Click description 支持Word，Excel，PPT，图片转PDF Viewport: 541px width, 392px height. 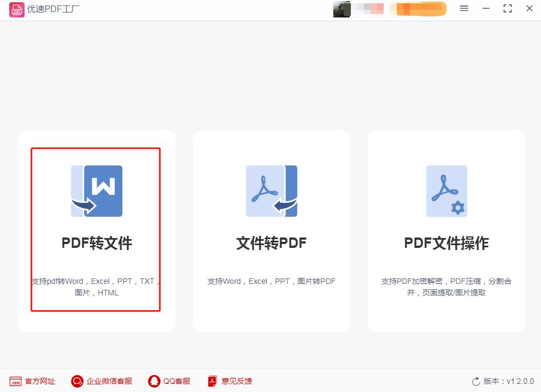pos(272,281)
